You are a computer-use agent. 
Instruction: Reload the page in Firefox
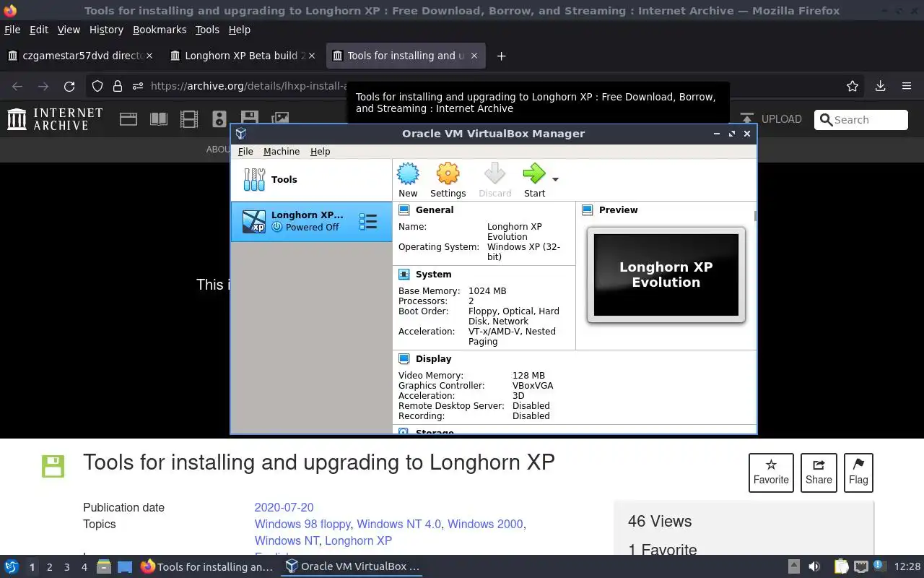pos(69,86)
